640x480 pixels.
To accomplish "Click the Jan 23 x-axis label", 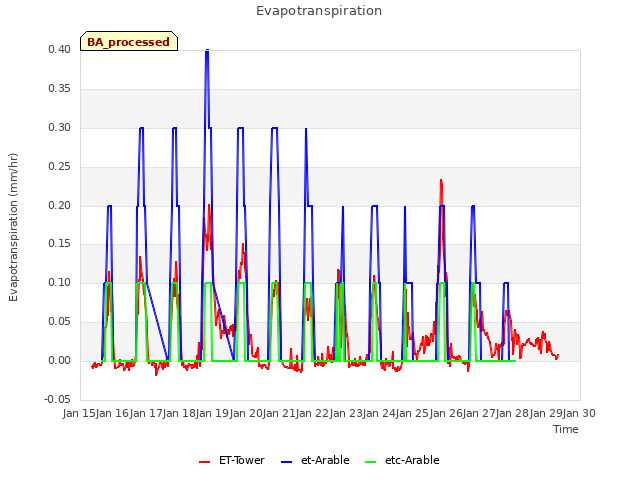I will (x=346, y=413).
